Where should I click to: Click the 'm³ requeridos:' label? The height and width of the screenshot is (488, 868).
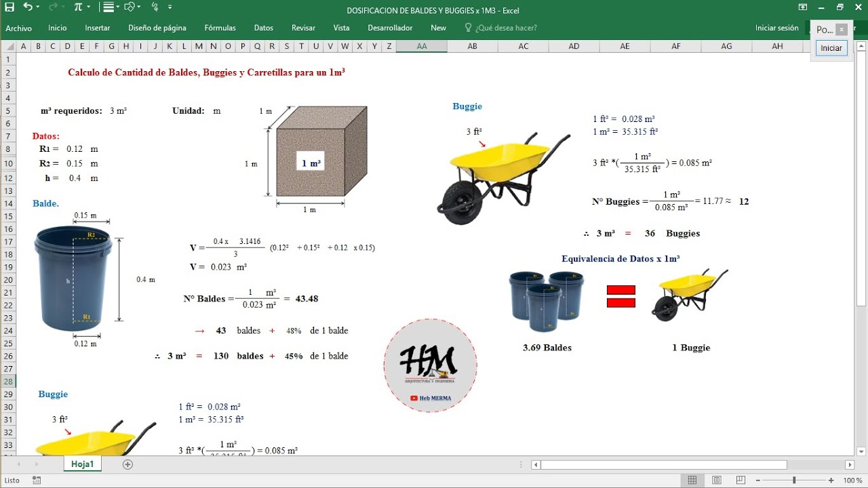tap(71, 110)
